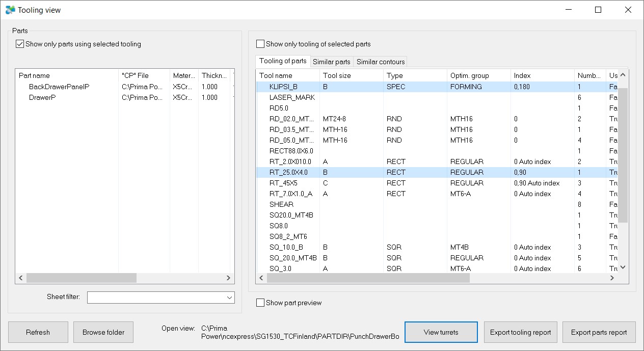Click the Browse folder button

103,332
